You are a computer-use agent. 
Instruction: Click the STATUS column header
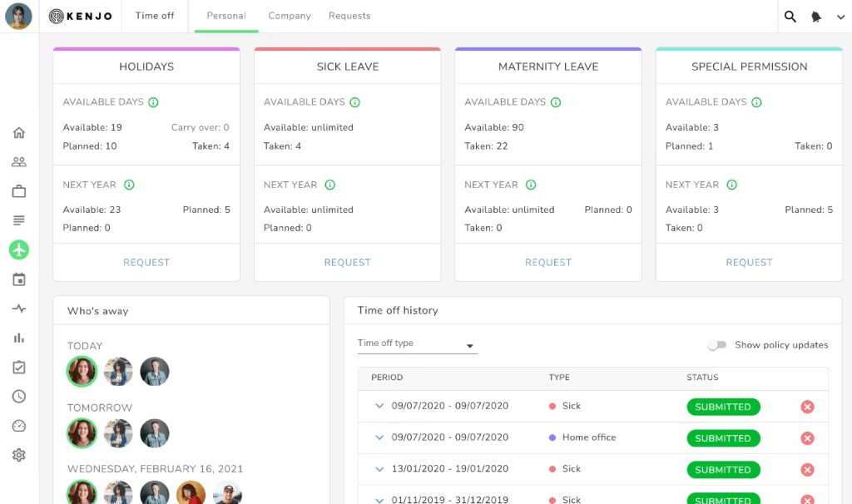[702, 378]
